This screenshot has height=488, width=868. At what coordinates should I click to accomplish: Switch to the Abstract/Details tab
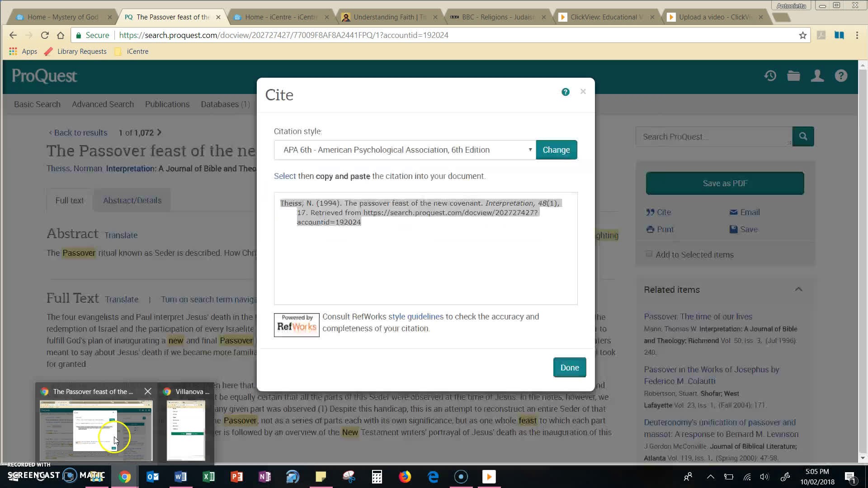coord(132,200)
